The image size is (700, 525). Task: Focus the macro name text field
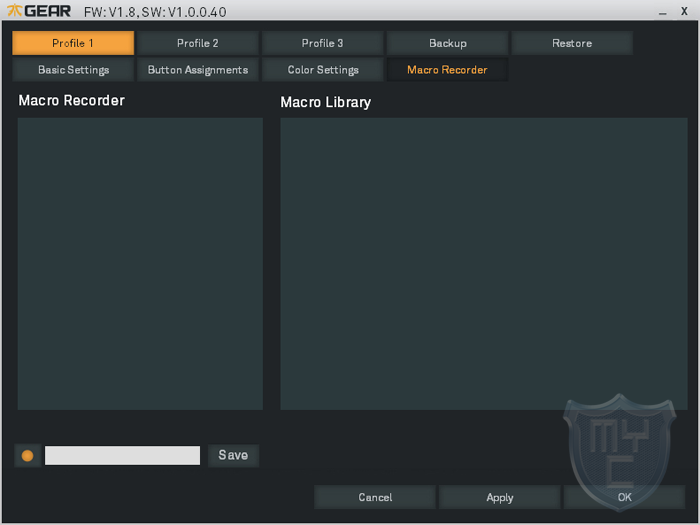coord(122,455)
